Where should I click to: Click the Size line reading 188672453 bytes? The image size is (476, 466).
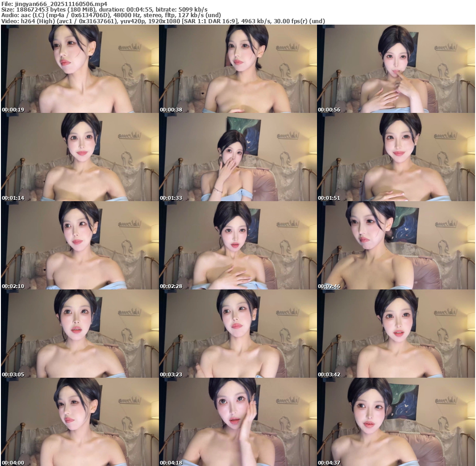pos(105,9)
